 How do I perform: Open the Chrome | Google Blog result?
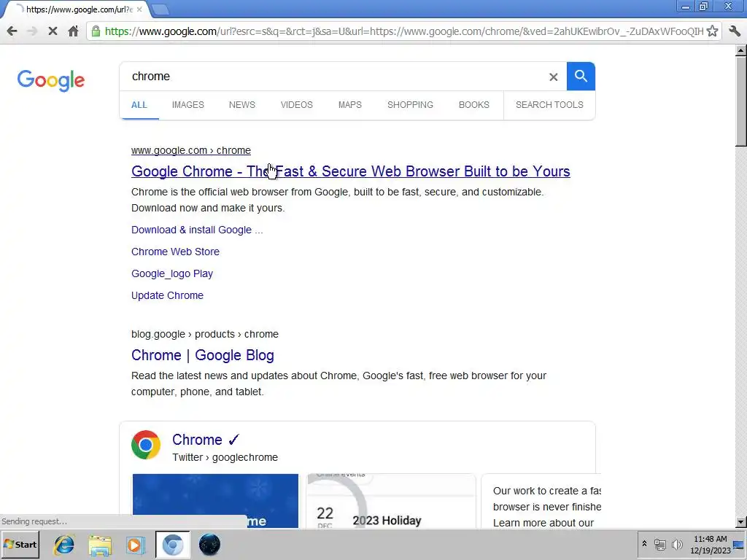pyautogui.click(x=203, y=355)
